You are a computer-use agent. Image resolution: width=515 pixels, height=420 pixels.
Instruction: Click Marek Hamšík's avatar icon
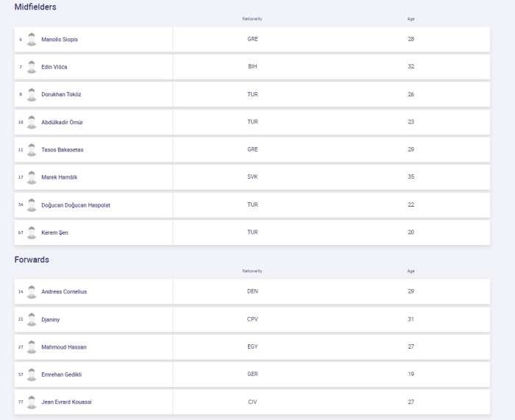tap(32, 177)
